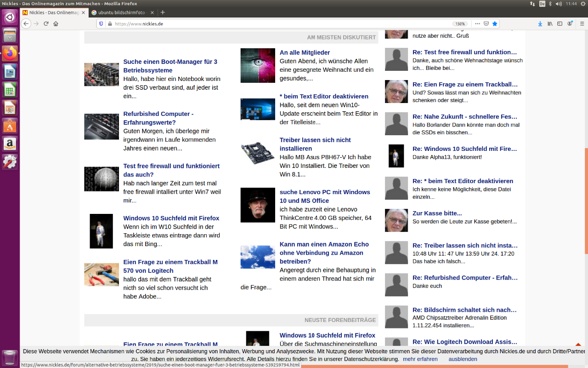Click the orange page scrollbar thumb
The height and width of the screenshot is (368, 588).
(586, 201)
